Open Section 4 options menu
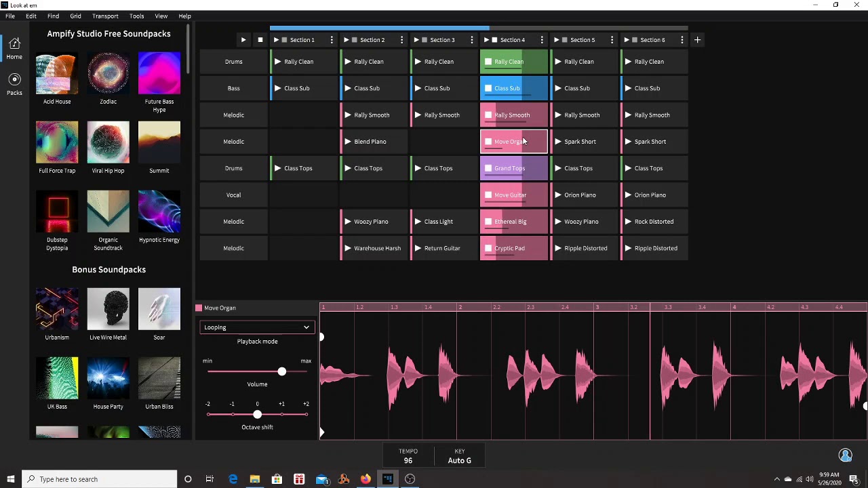The height and width of the screenshot is (488, 868). click(542, 40)
